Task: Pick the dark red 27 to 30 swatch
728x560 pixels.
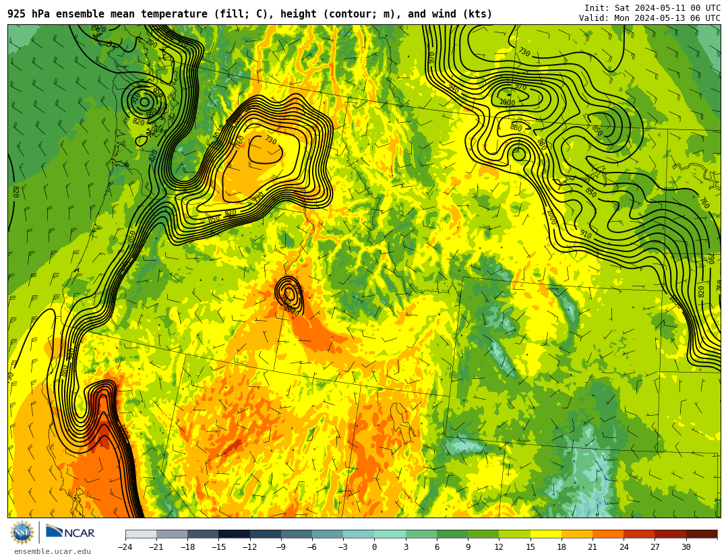Action: 670,534
